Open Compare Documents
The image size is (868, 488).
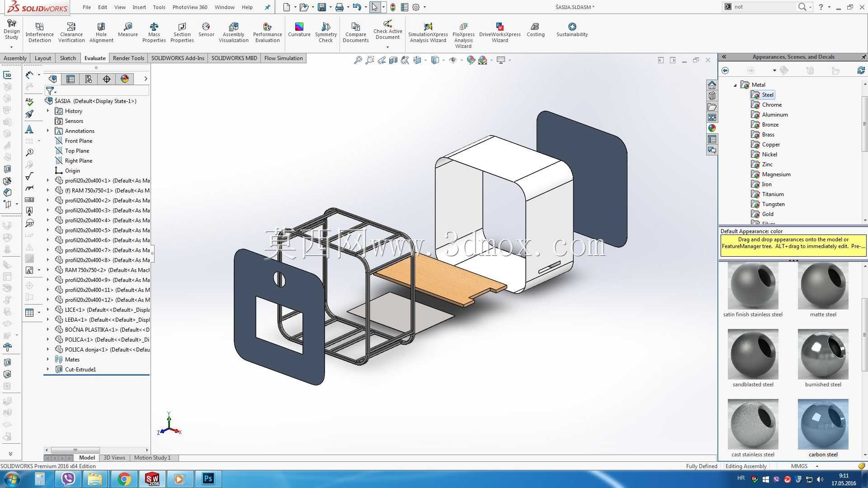point(356,32)
